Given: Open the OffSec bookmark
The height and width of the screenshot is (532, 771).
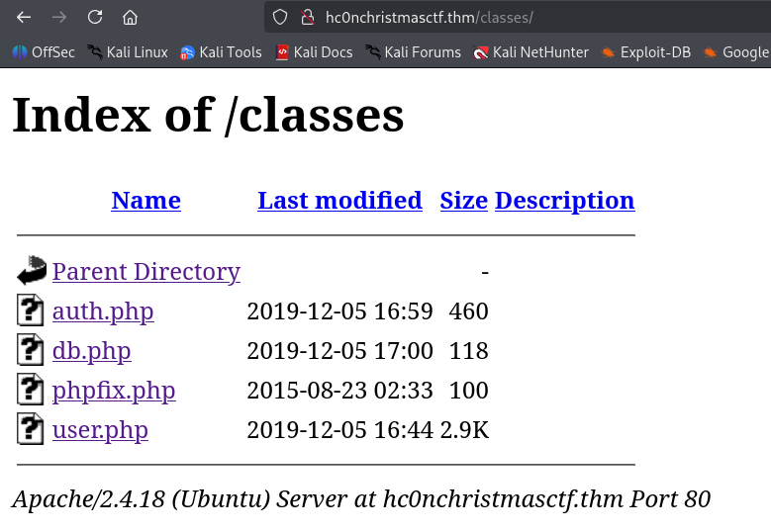Looking at the screenshot, I should click(x=44, y=52).
